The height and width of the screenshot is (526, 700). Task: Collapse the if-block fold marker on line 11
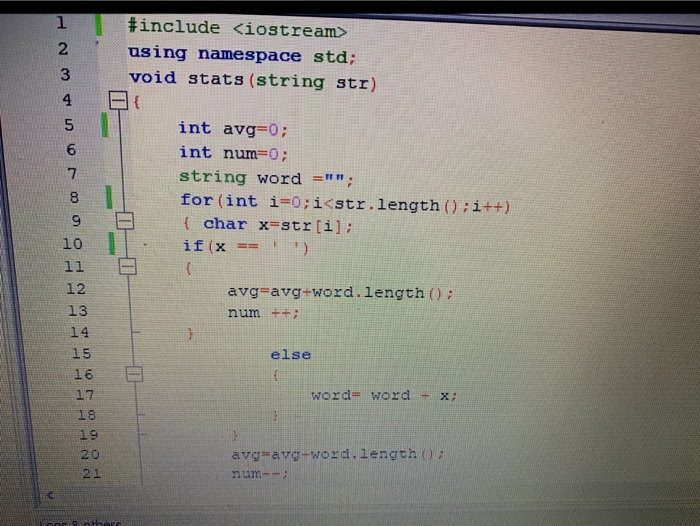pyautogui.click(x=128, y=267)
